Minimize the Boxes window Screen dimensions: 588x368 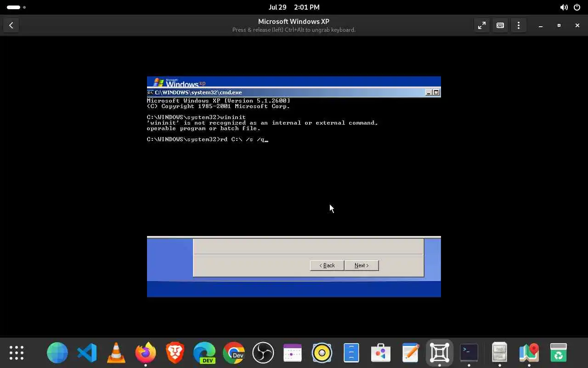541,26
